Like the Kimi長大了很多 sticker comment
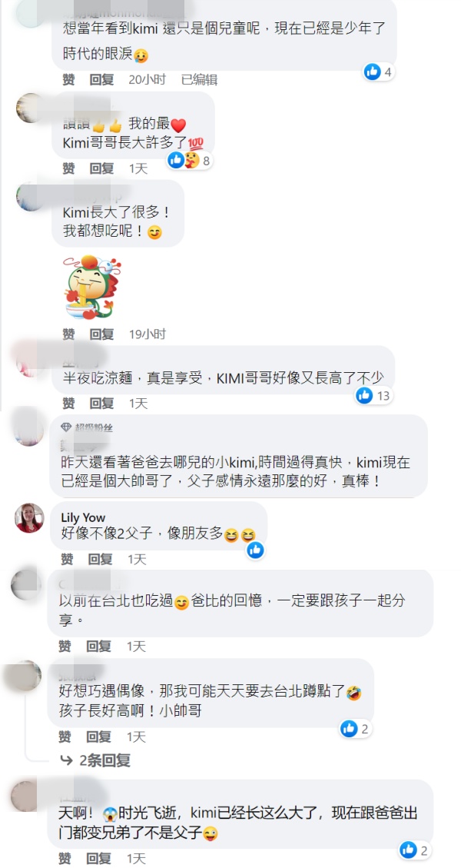This screenshot has width=461, height=868. (68, 334)
